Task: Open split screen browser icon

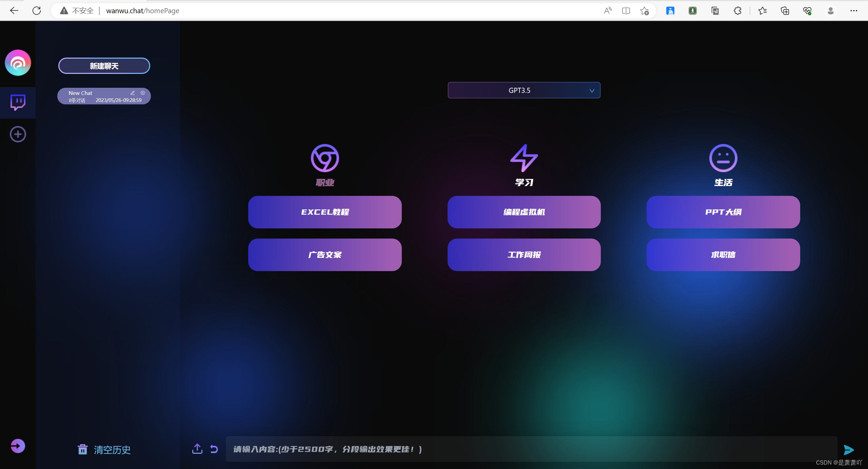Action: 626,11
